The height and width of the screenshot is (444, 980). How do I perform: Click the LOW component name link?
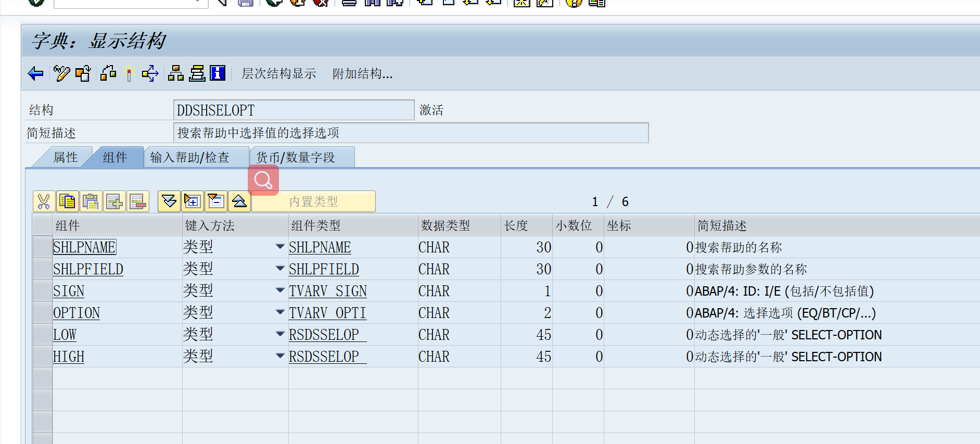[65, 335]
